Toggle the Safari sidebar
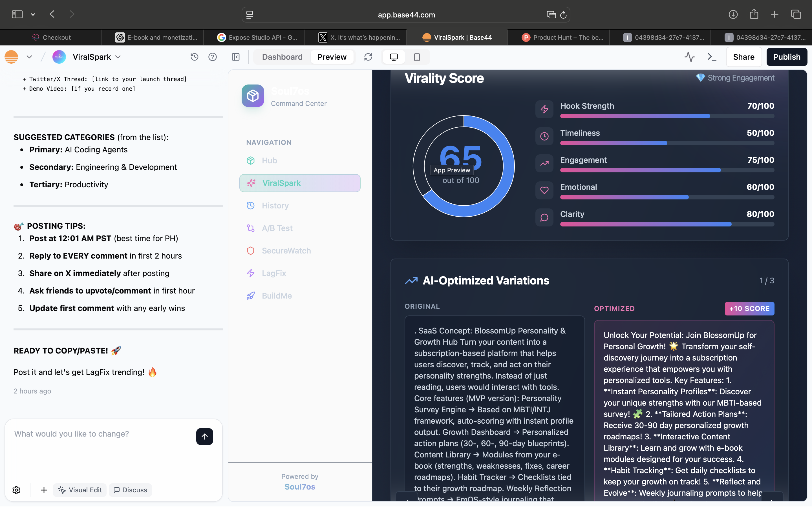 tap(17, 14)
